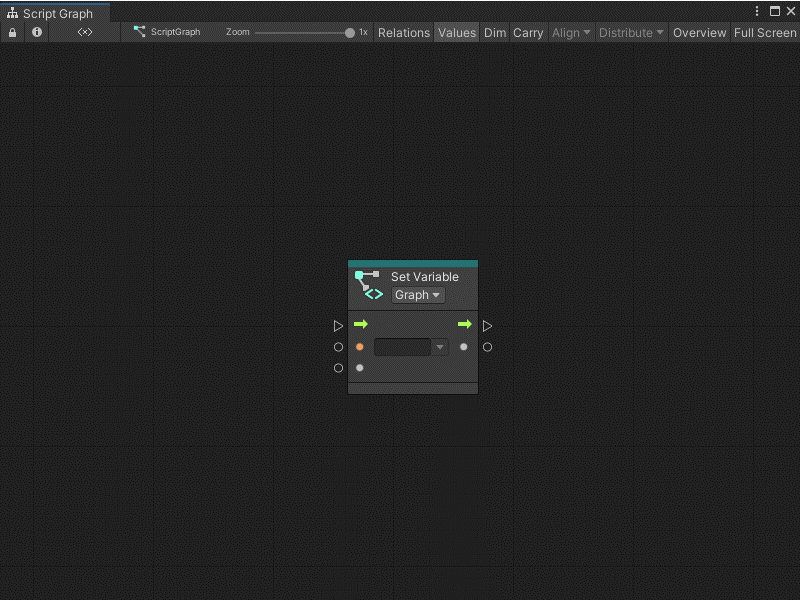Click the variable name input field
Screen dimensions: 800x600
pos(403,347)
